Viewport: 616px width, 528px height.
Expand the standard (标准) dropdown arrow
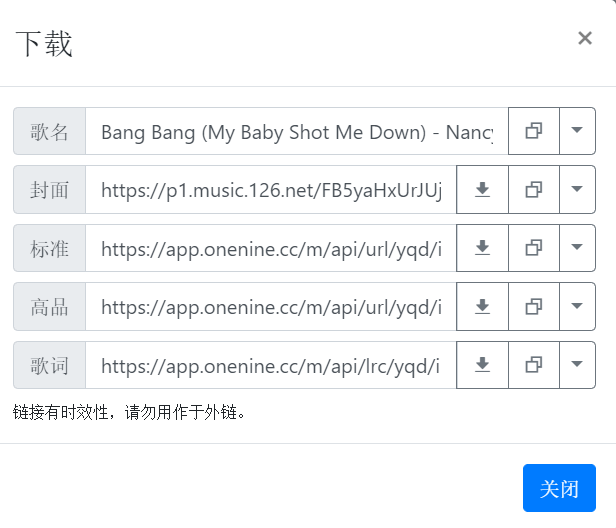[x=577, y=248]
